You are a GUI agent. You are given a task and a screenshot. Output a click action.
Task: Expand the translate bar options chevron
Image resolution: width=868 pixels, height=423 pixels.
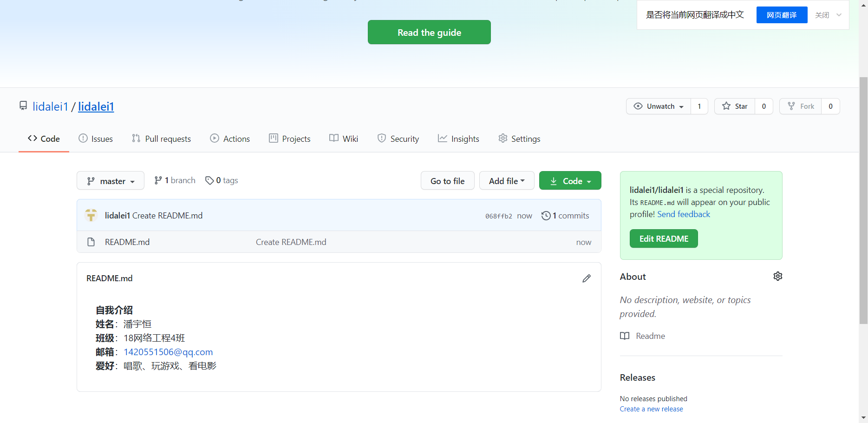(x=839, y=15)
